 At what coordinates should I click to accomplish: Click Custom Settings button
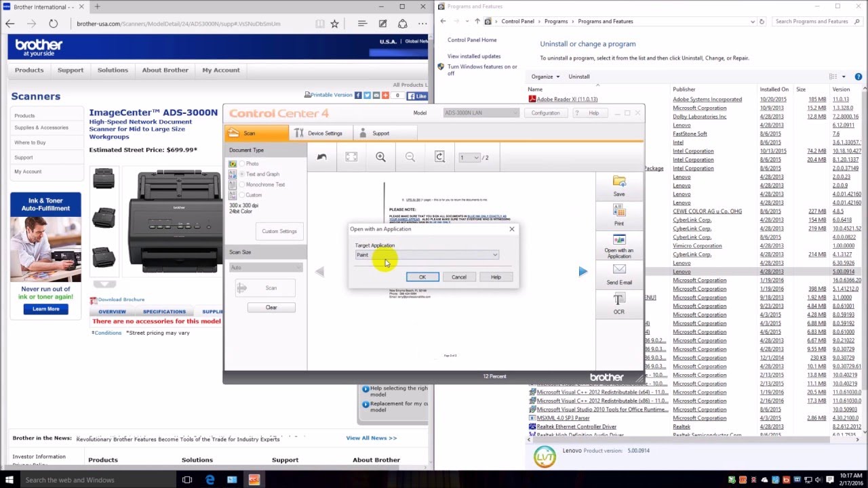(x=279, y=231)
